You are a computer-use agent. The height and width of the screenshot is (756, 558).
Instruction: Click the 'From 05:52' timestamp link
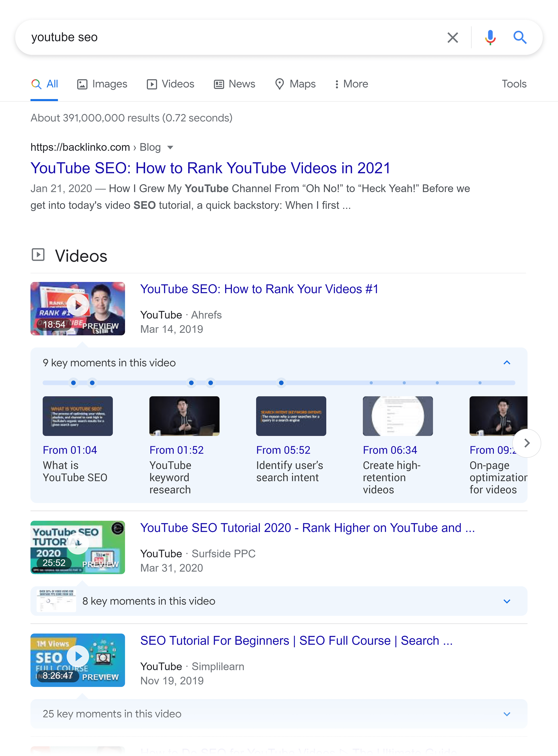click(283, 450)
